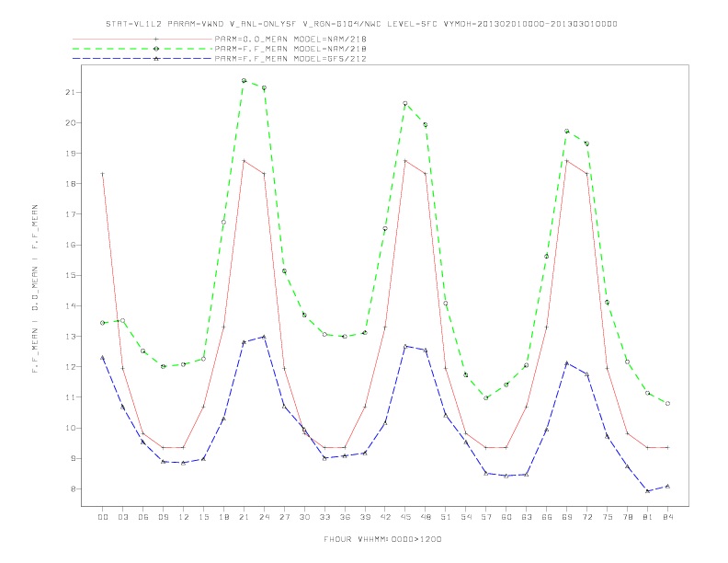This screenshot has height=563, width=728.
Task: Click x-axis forecast hour label 84
Action: tap(668, 517)
